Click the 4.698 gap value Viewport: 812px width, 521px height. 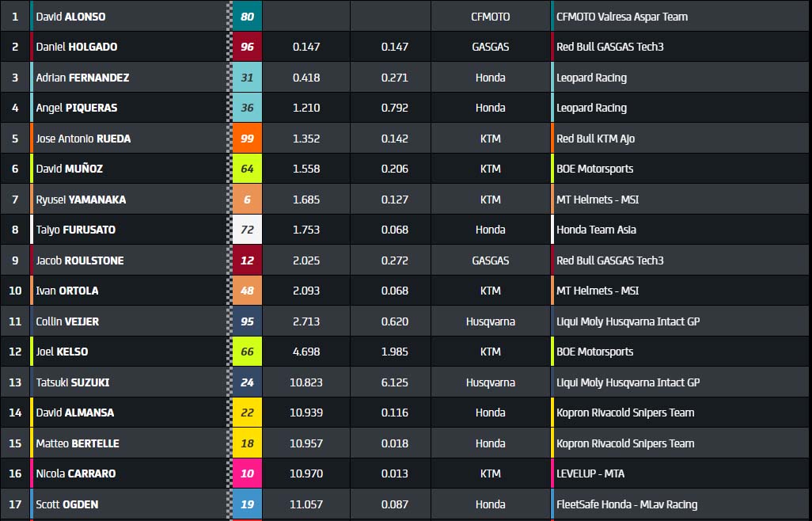click(306, 352)
